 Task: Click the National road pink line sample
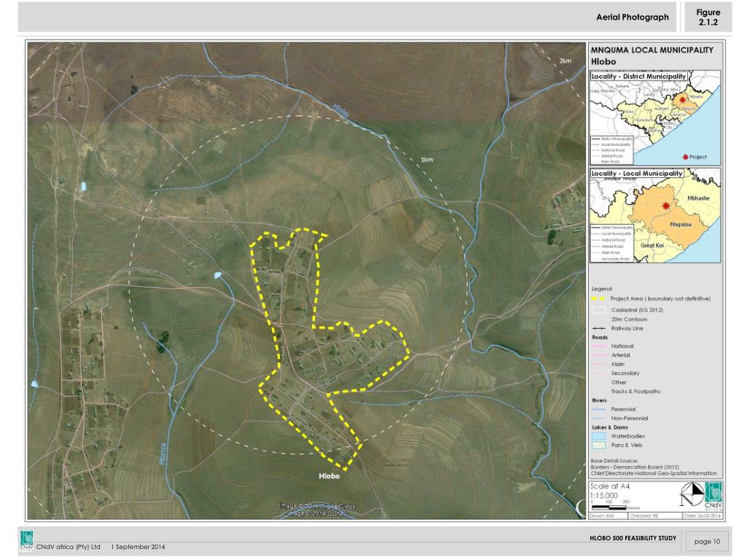(x=598, y=346)
